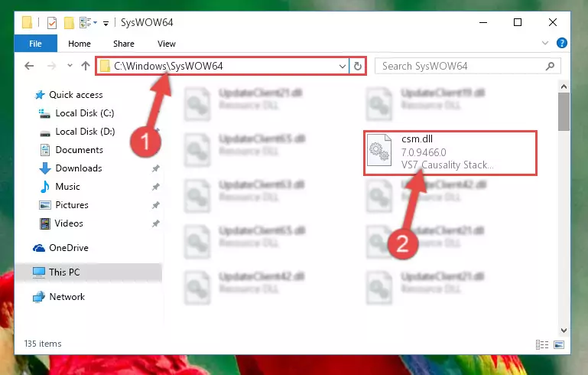The image size is (588, 375).
Task: Click the Properties quick access toolbar icon
Action: [x=52, y=23]
